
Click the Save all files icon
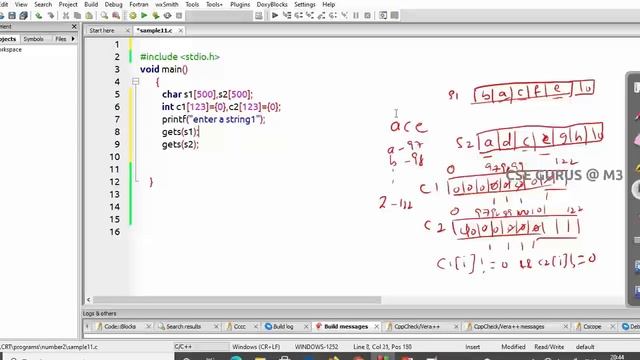pyautogui.click(x=24, y=16)
